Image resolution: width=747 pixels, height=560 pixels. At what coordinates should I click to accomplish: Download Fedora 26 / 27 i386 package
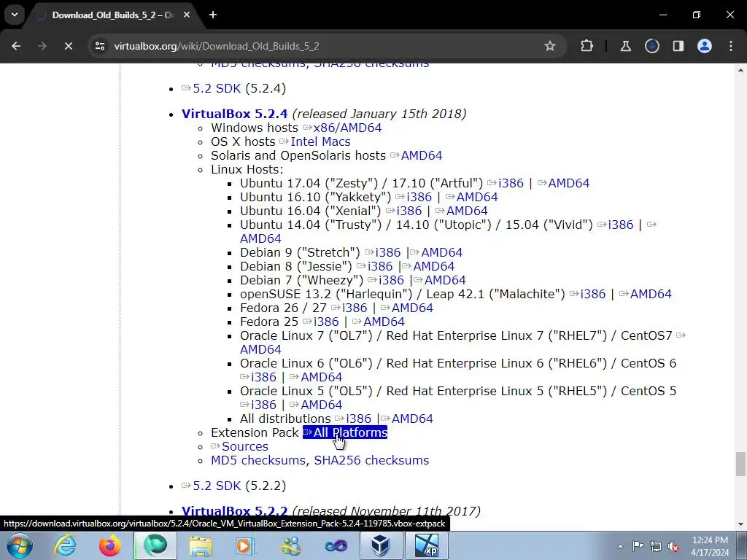point(354,308)
